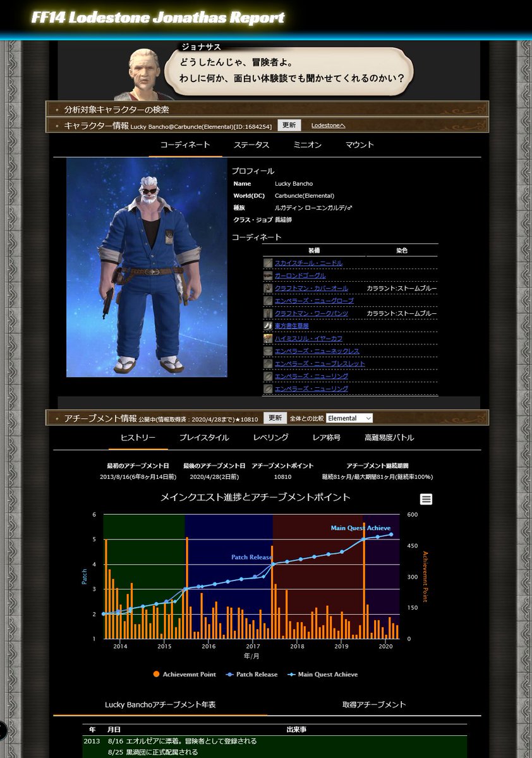
Task: Open the 東方書生草履 equipment link
Action: coord(292,326)
